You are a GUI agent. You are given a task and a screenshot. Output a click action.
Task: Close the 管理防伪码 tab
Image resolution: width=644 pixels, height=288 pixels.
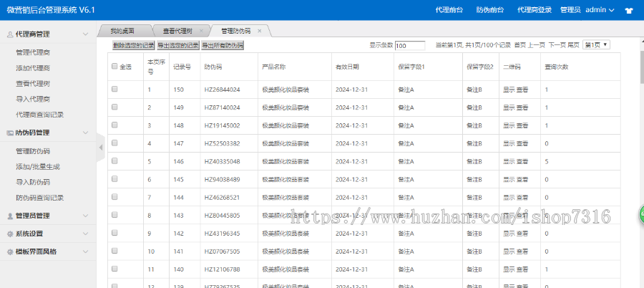pyautogui.click(x=259, y=31)
